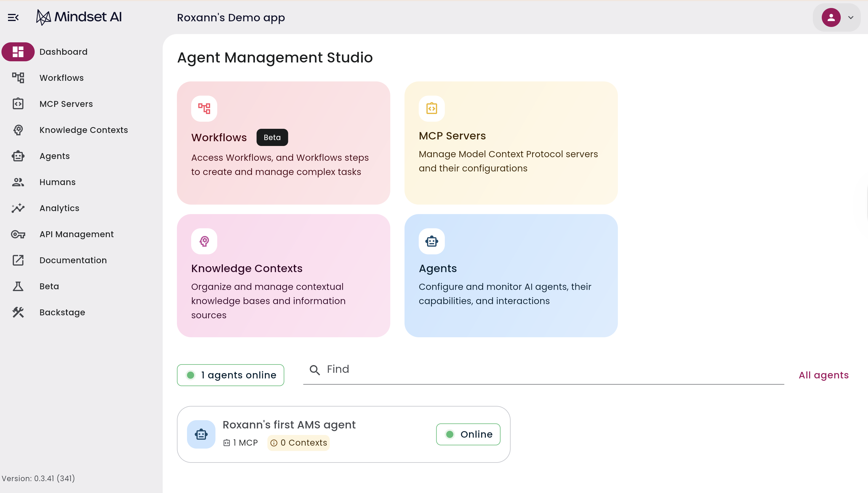This screenshot has height=493, width=868.
Task: Click the Knowledge Contexts head icon in the sidebar
Action: tap(18, 130)
